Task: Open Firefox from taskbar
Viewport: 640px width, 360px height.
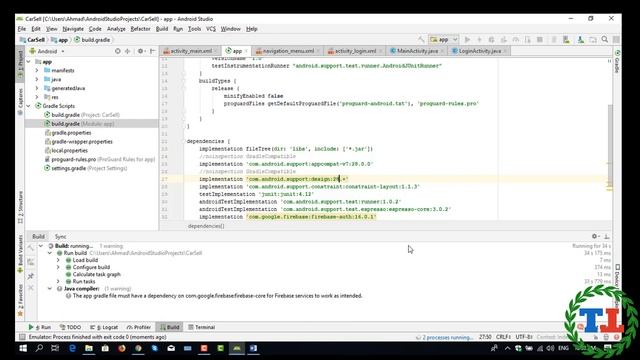Action: (x=122, y=348)
